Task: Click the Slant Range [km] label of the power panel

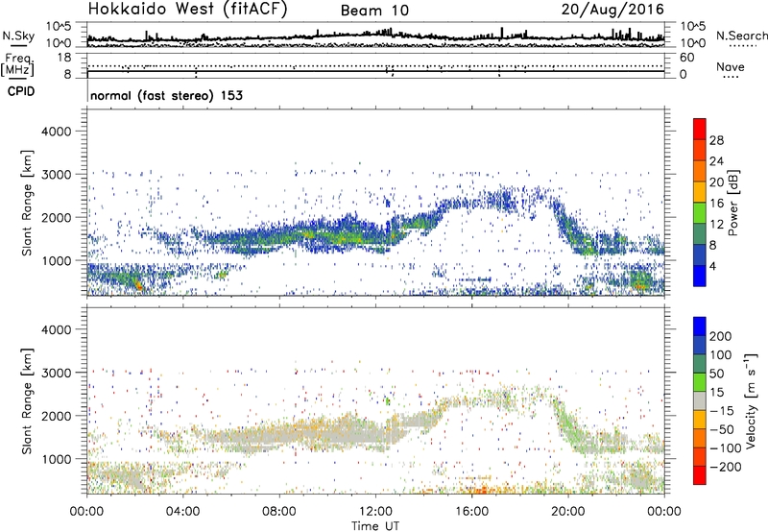Action: pyautogui.click(x=27, y=203)
